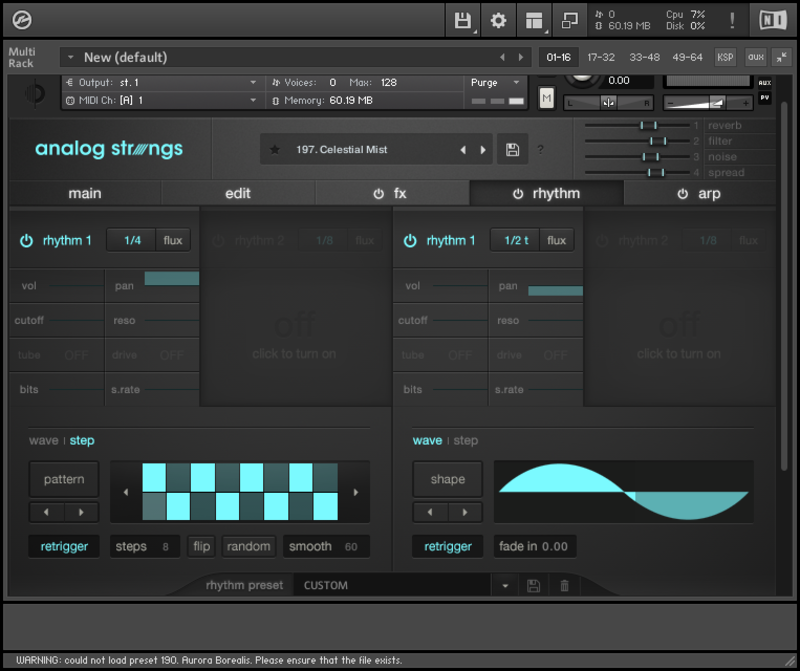Delete the rhythm preset with the trash icon
Screen dimensions: 800x671
pos(564,585)
